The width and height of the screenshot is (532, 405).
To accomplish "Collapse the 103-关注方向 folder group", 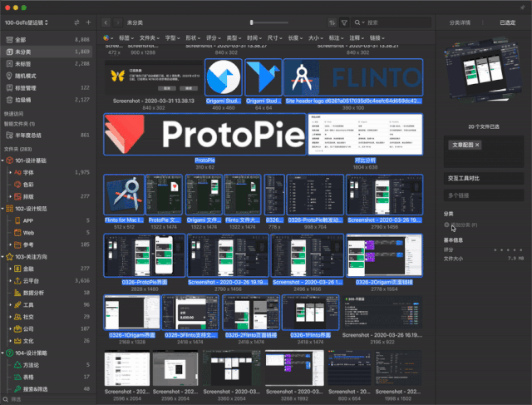I will 2,257.
